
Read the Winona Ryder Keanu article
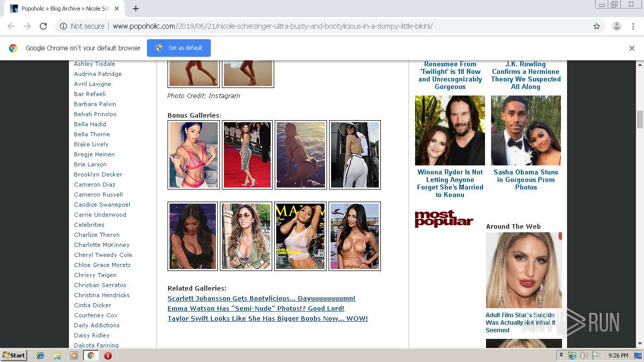pyautogui.click(x=450, y=184)
